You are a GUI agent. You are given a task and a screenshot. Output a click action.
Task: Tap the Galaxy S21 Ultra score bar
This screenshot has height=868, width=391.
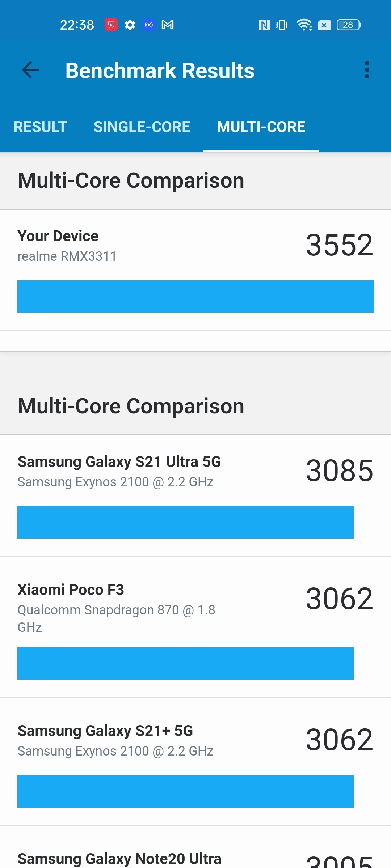pyautogui.click(x=185, y=522)
